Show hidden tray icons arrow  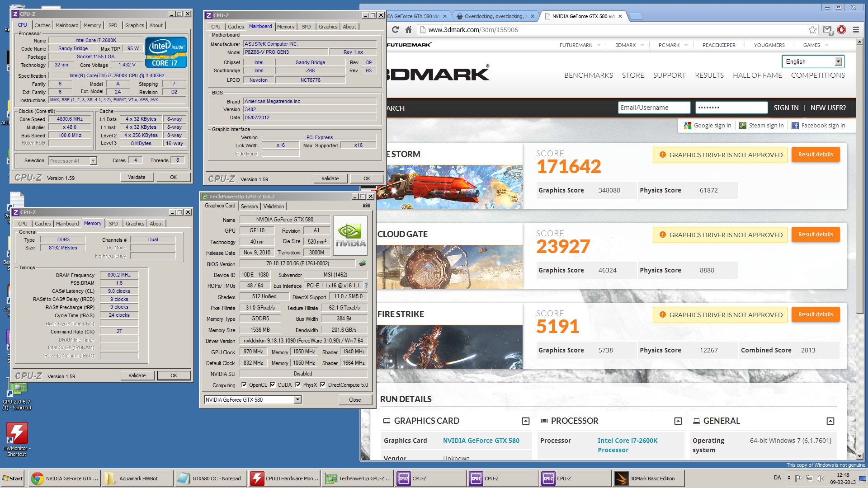click(x=789, y=478)
